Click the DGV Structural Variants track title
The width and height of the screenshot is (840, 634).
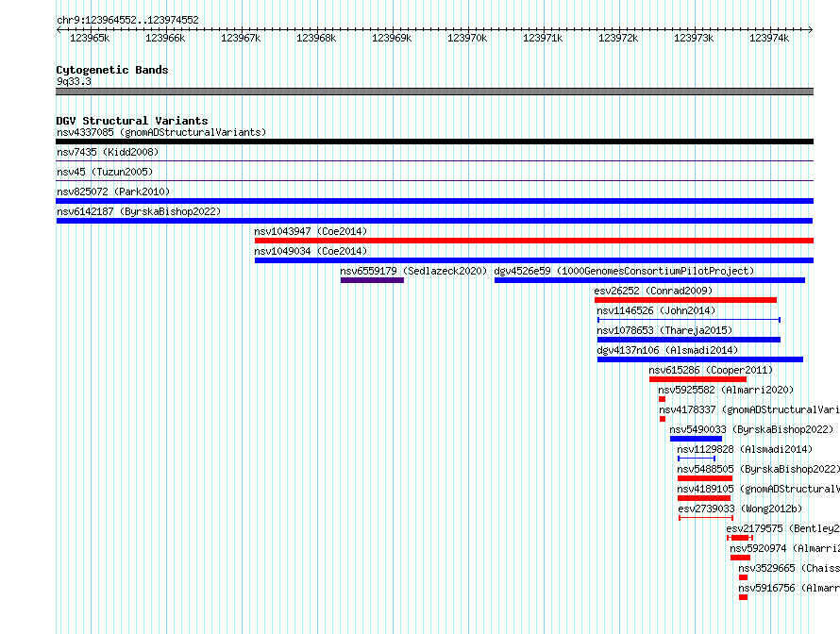coord(132,121)
